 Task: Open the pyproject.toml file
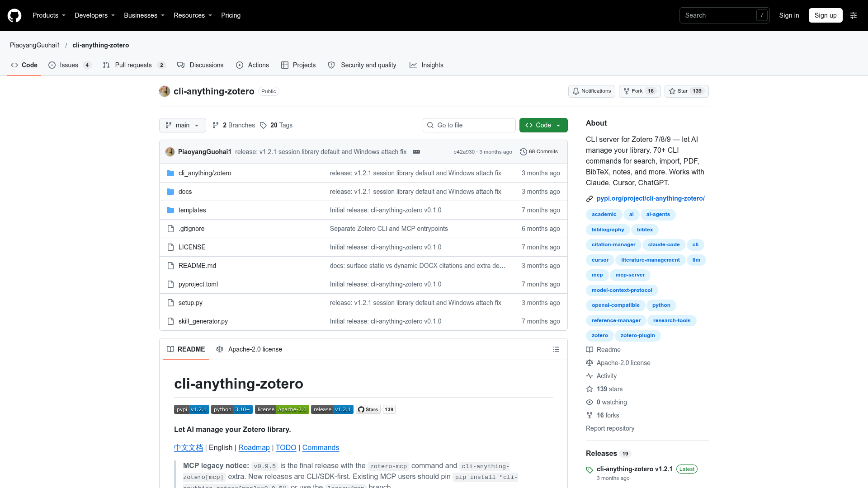point(198,284)
